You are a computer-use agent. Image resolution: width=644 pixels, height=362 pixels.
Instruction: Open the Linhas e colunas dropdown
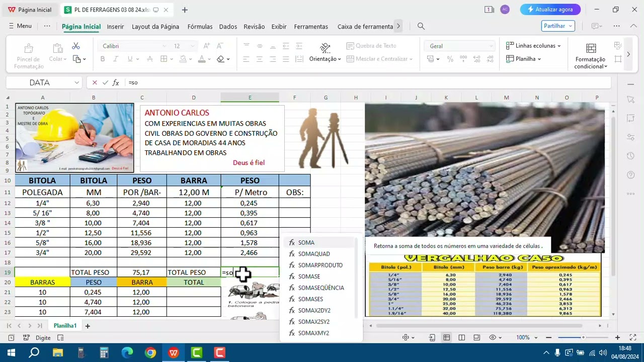[533, 46]
